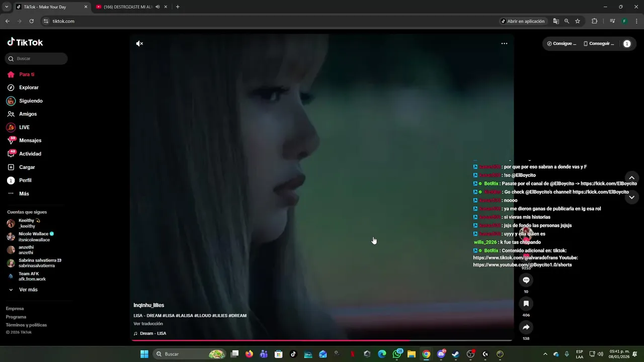Close the TikTok - Make Your Day tab

(x=86, y=7)
